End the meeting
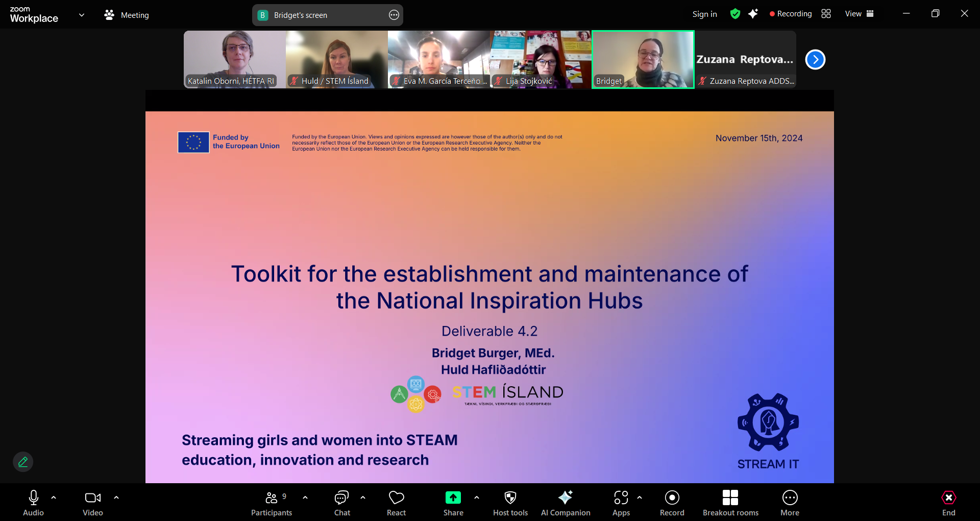This screenshot has height=521, width=980. (x=948, y=503)
